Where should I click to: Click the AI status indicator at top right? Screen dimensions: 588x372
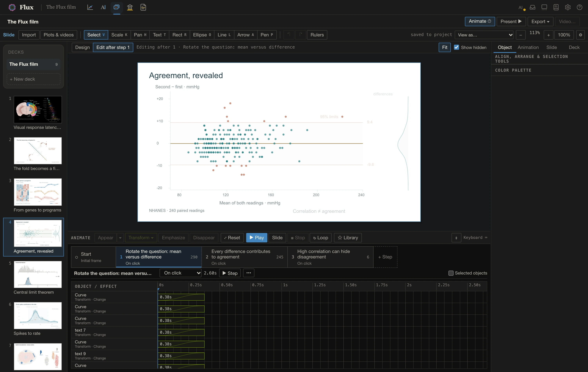click(522, 8)
